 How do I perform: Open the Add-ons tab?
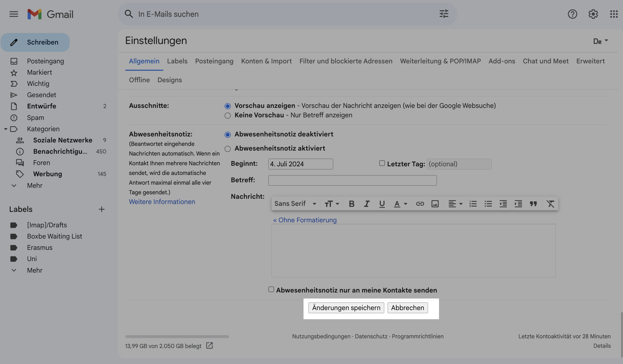(502, 61)
